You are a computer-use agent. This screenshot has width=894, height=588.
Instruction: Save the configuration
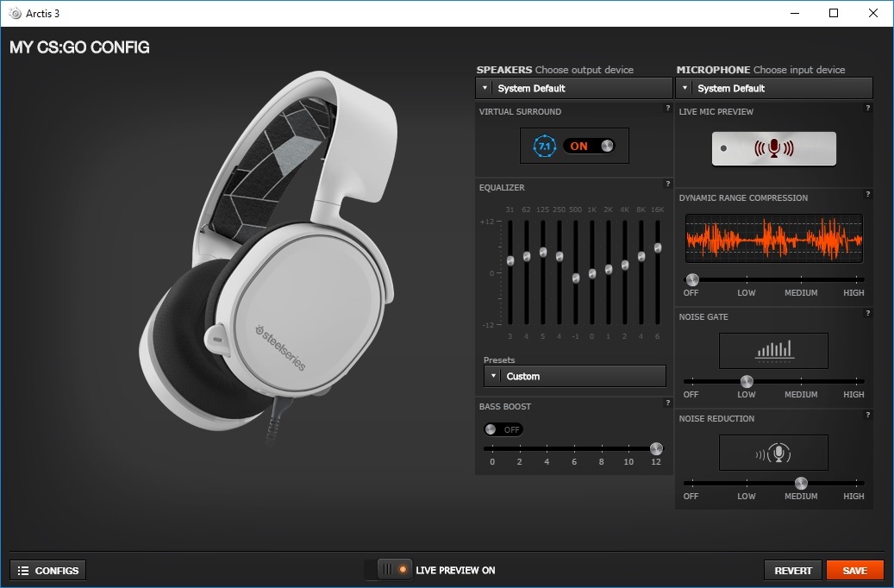click(x=854, y=570)
